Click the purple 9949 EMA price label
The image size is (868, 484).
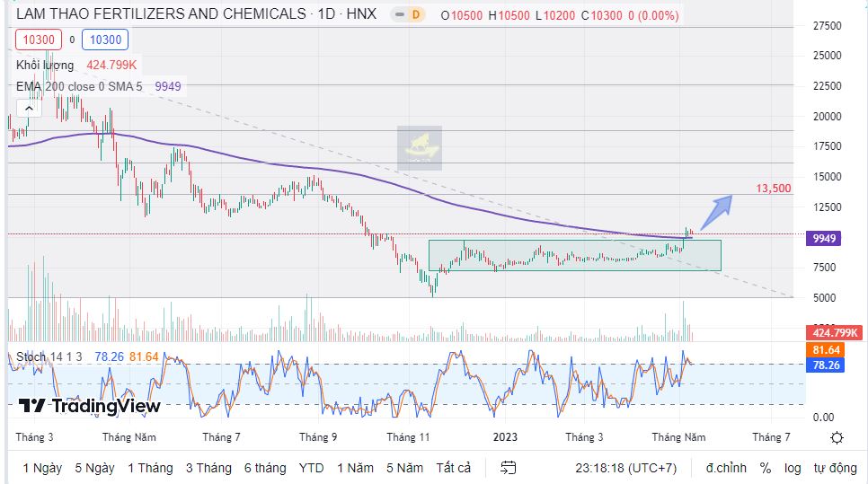[x=824, y=238]
